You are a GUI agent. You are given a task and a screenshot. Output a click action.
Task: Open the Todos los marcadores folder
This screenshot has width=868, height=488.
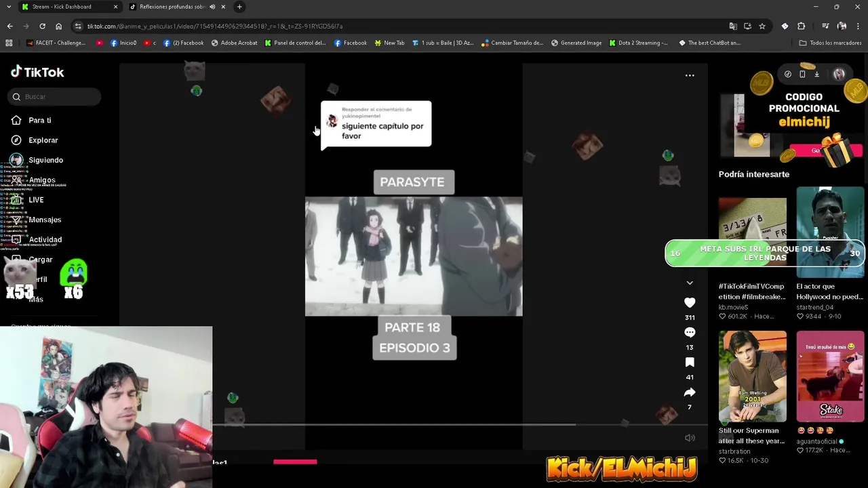pyautogui.click(x=830, y=43)
